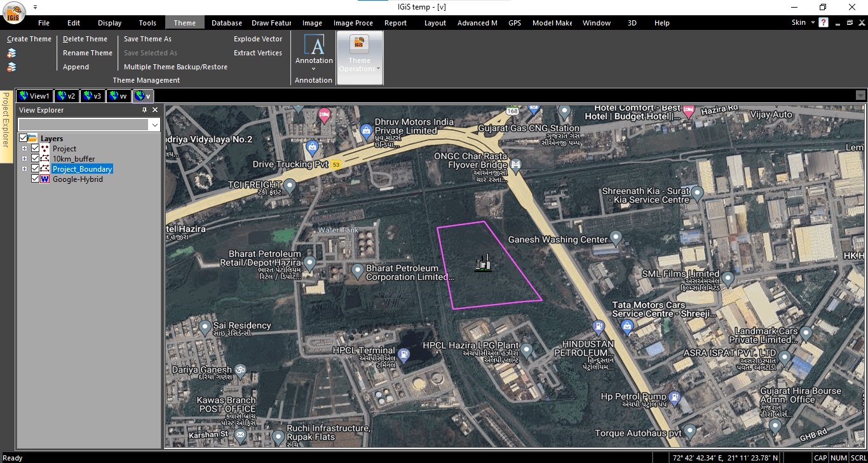Toggle the Google-Hybrid layer checkbox
The image size is (868, 463).
point(35,179)
